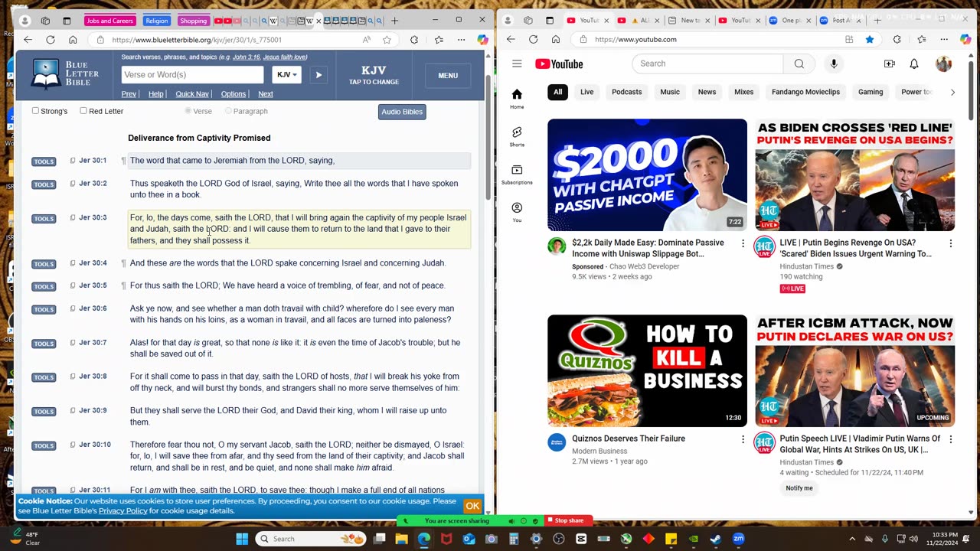Enable the Red Letter checkbox

pos(83,111)
